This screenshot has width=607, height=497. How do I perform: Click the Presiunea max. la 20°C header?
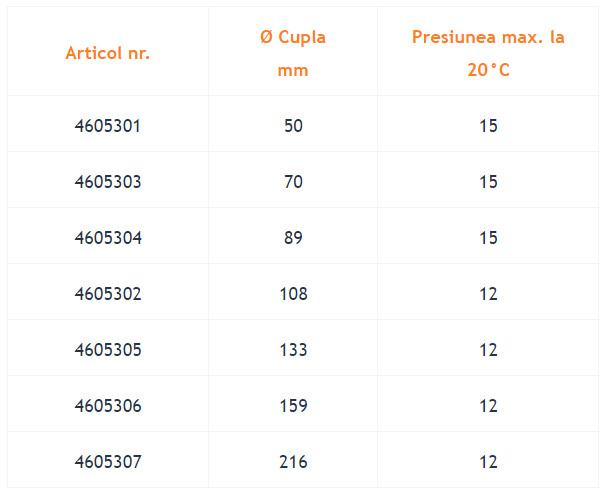point(488,54)
